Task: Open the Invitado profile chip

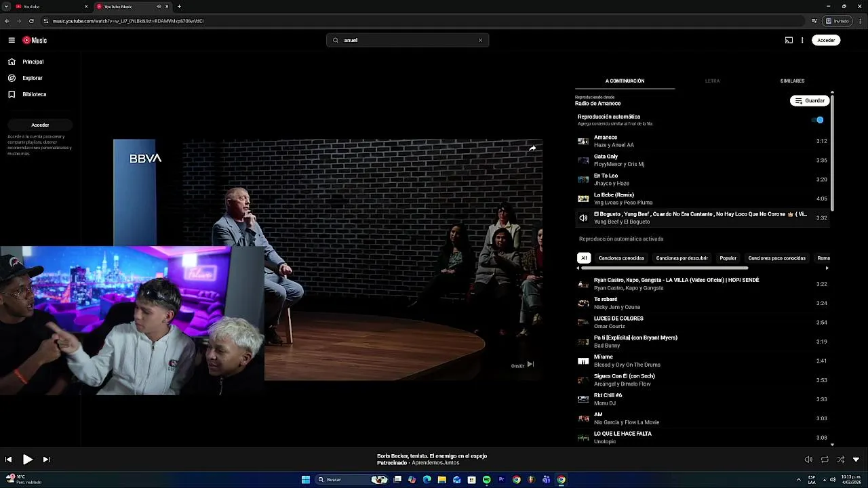Action: (x=837, y=21)
